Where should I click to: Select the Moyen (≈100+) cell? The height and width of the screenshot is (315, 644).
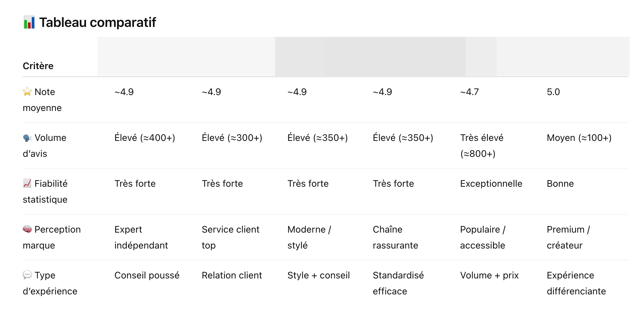coord(579,138)
